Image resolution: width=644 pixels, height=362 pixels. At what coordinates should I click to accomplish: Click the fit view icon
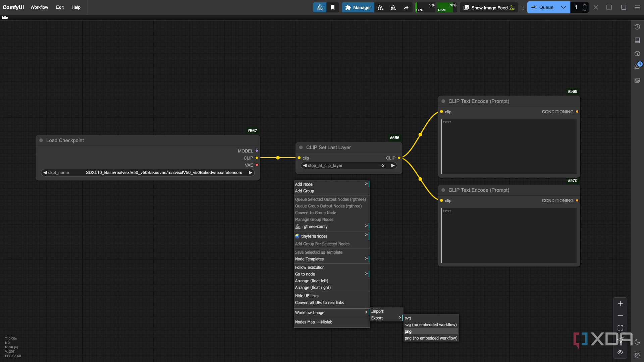pyautogui.click(x=620, y=327)
